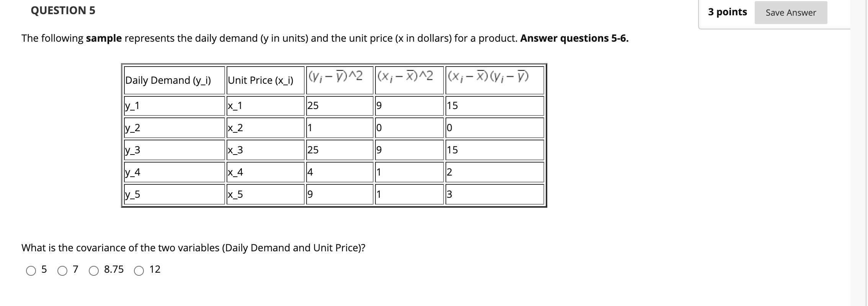The height and width of the screenshot is (306, 868).
Task: Select the radio button for answer 7
Action: click(63, 270)
